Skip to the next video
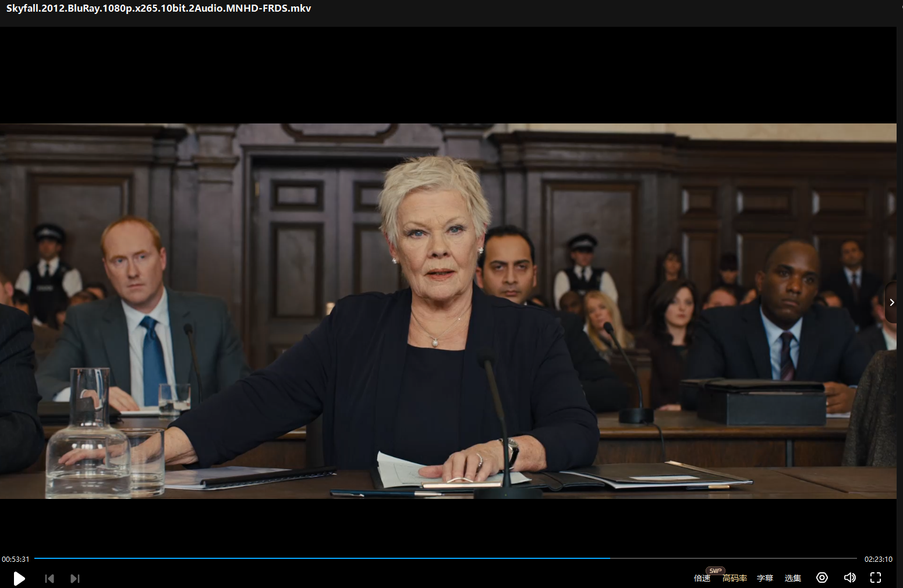 [x=75, y=578]
